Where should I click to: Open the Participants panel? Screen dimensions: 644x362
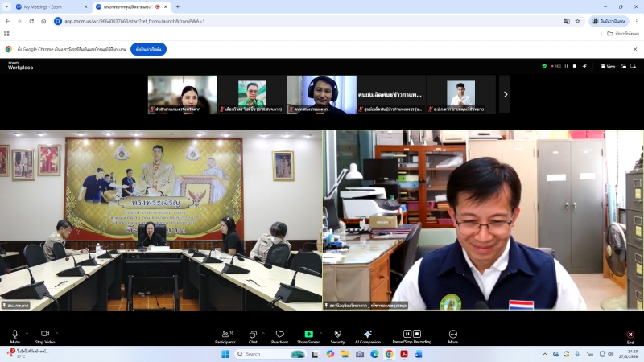click(225, 334)
